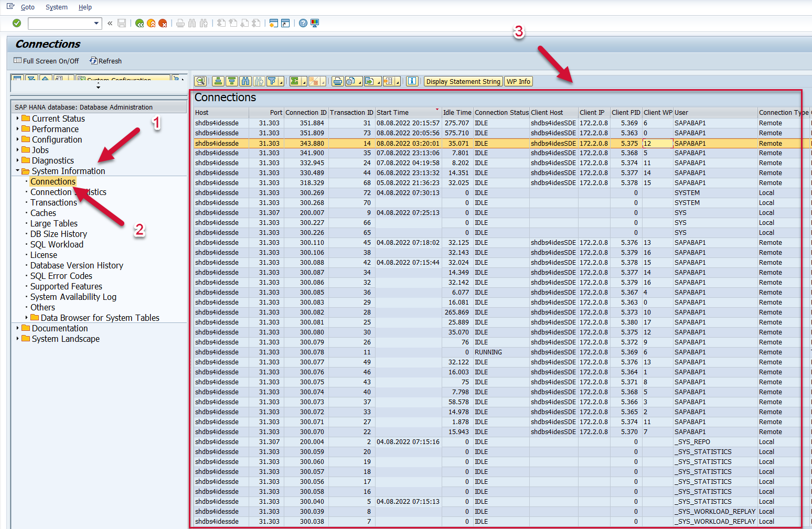This screenshot has height=529, width=812.
Task: Sort ascending using the grid toolbar icon
Action: (x=218, y=81)
